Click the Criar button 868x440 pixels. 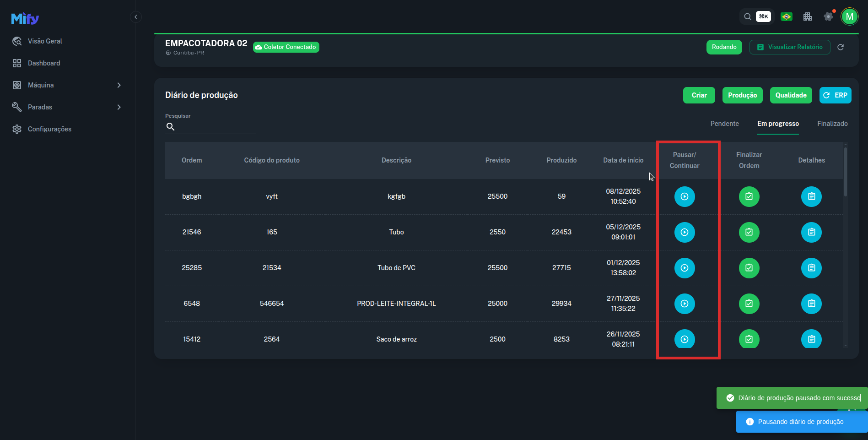[699, 95]
